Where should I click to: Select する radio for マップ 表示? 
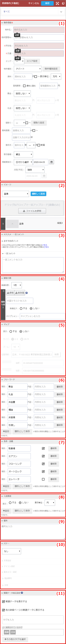(11, 331)
